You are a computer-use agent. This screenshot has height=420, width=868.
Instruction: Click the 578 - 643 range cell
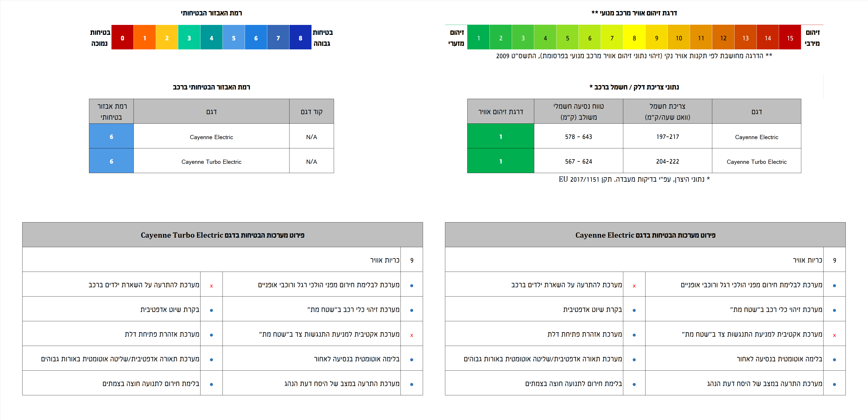[578, 136]
